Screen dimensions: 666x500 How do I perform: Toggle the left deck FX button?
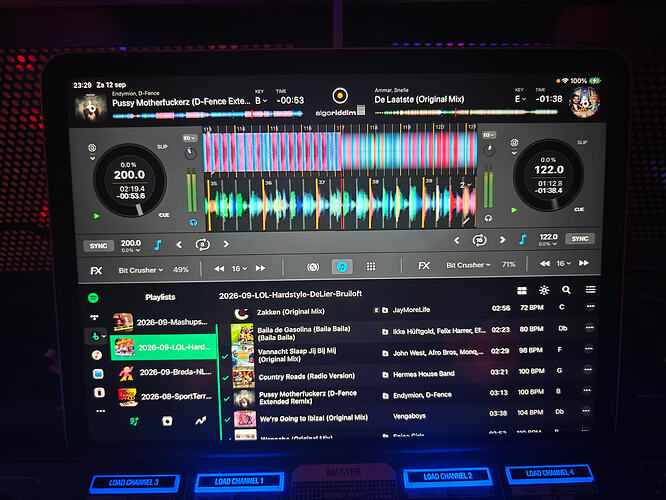(96, 271)
